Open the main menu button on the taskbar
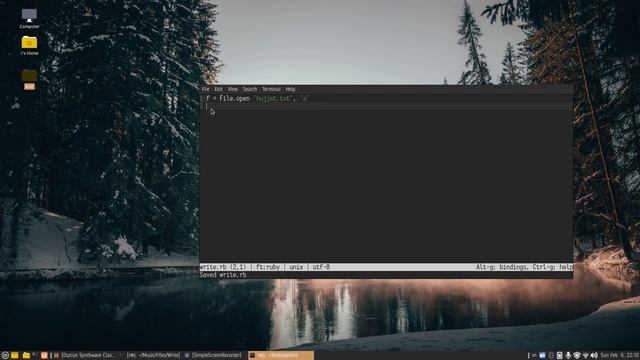Image resolution: width=640 pixels, height=360 pixels. pos(5,356)
